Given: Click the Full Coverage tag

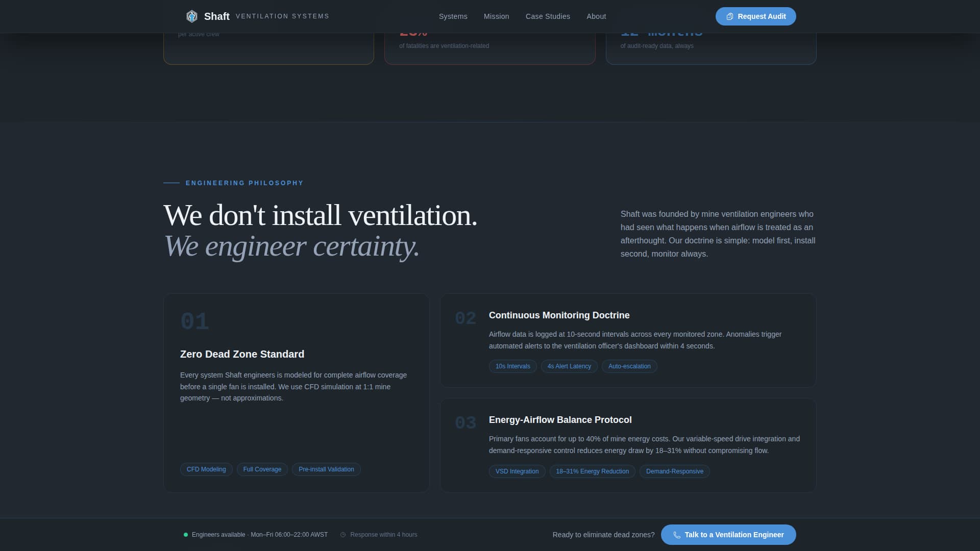Looking at the screenshot, I should click(x=262, y=469).
